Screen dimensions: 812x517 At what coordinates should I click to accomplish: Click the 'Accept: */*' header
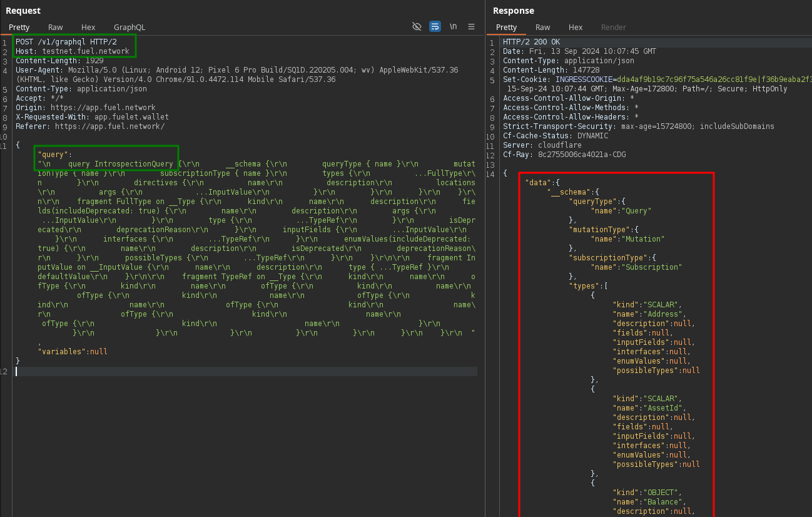coord(39,98)
